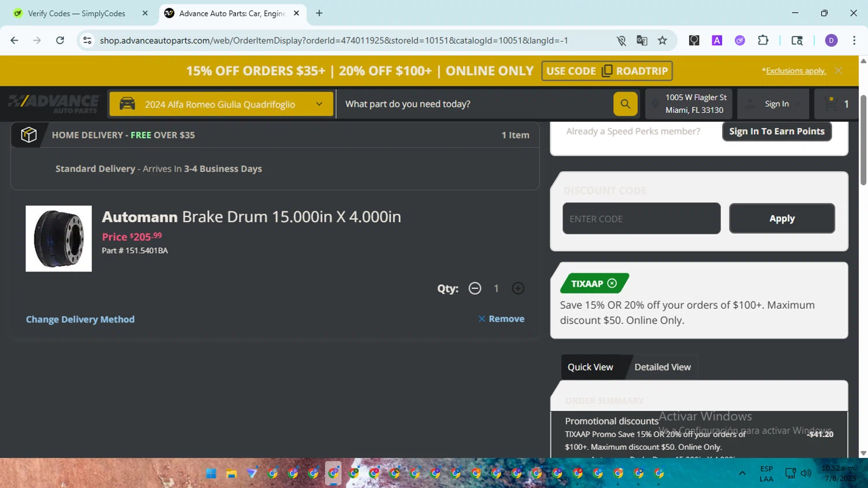Screen dimensions: 868x488
Task: Open a new browser tab
Action: tap(319, 13)
